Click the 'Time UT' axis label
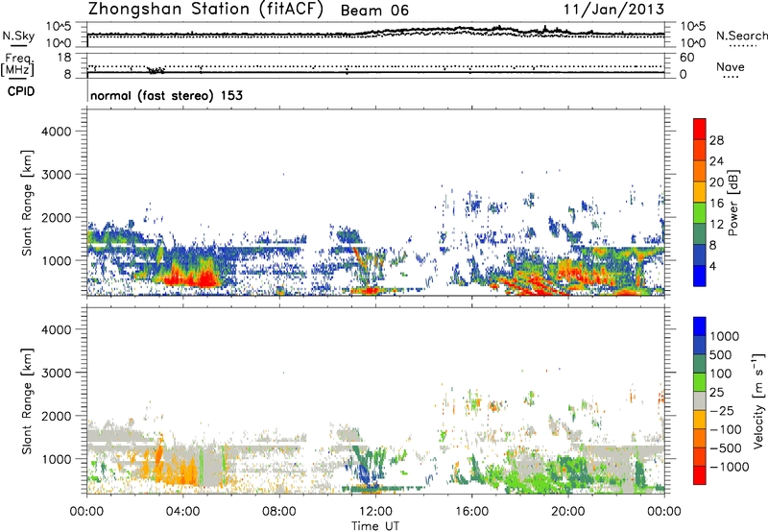The image size is (768, 532). (x=375, y=526)
